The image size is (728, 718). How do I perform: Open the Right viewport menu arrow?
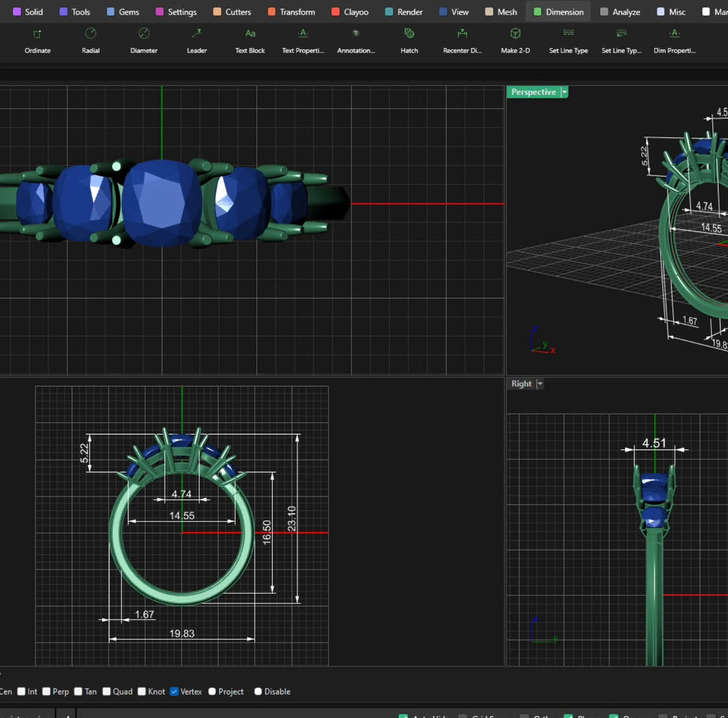coord(540,384)
